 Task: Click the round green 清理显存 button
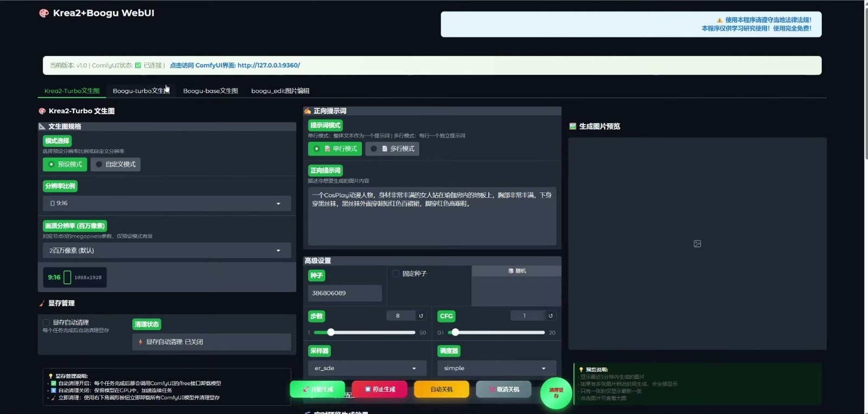click(x=556, y=393)
